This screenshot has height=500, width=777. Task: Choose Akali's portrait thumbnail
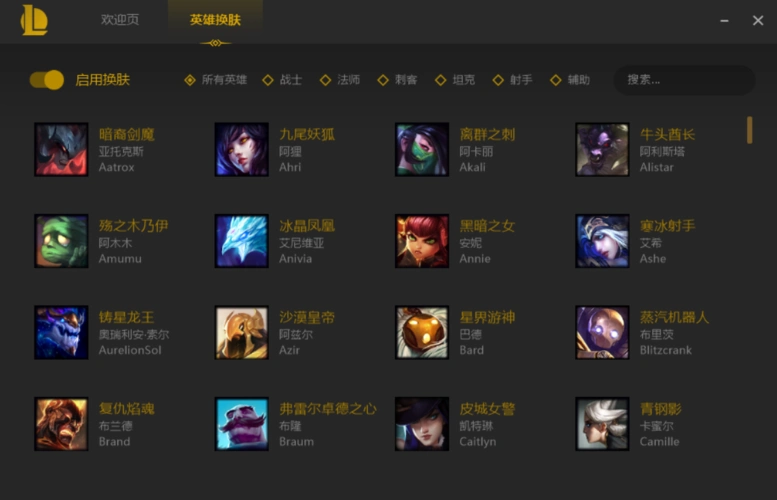pyautogui.click(x=422, y=150)
